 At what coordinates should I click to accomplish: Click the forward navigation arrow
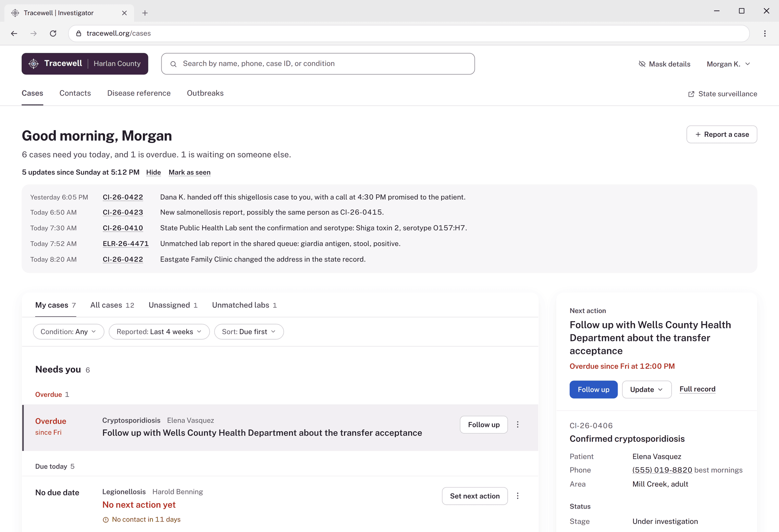33,33
